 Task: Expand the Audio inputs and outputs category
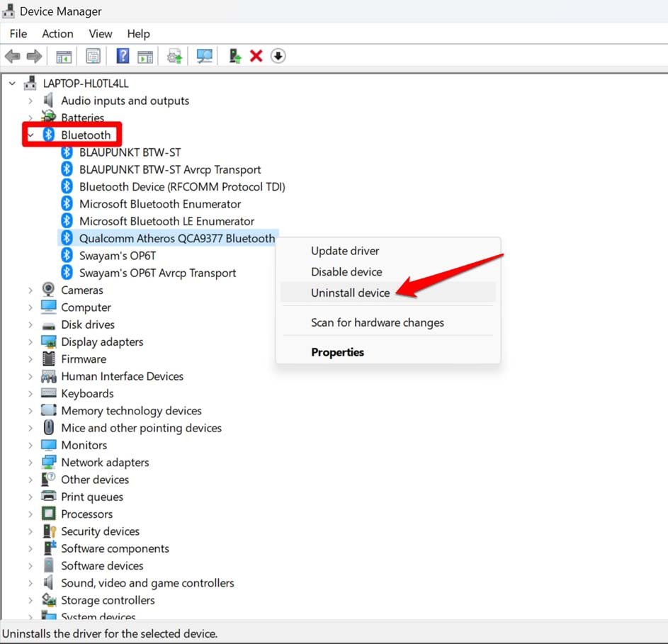pos(30,101)
